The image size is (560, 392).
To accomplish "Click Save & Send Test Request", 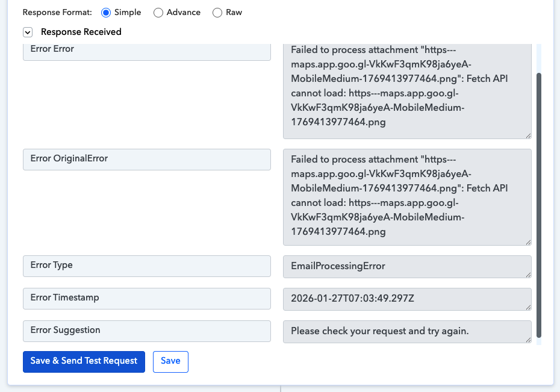I will click(x=84, y=361).
